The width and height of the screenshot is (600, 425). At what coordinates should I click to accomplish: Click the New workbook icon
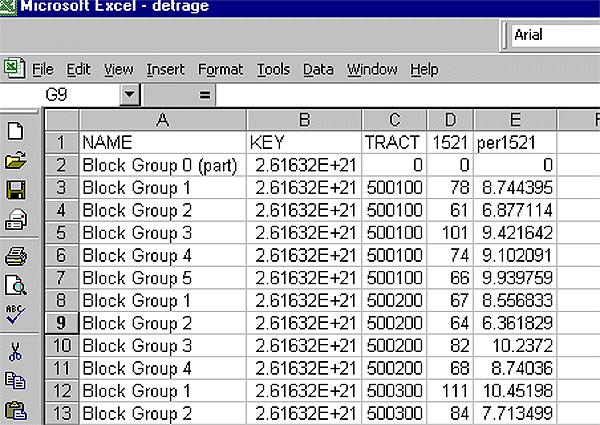pos(15,131)
